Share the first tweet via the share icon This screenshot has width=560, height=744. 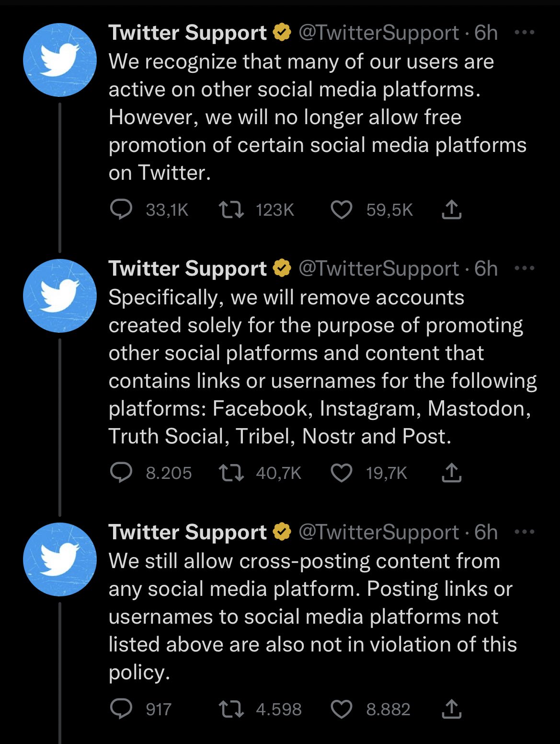pos(452,209)
